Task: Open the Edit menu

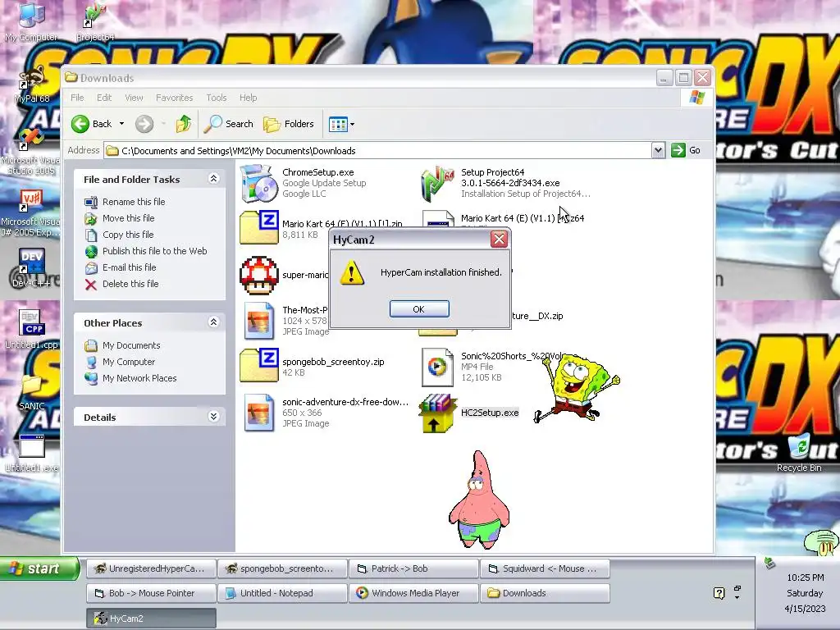Action: point(104,98)
